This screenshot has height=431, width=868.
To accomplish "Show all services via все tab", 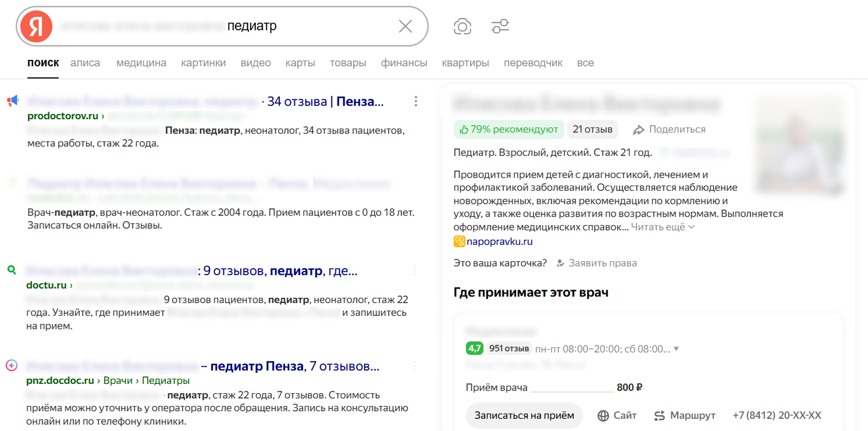I will tap(585, 63).
